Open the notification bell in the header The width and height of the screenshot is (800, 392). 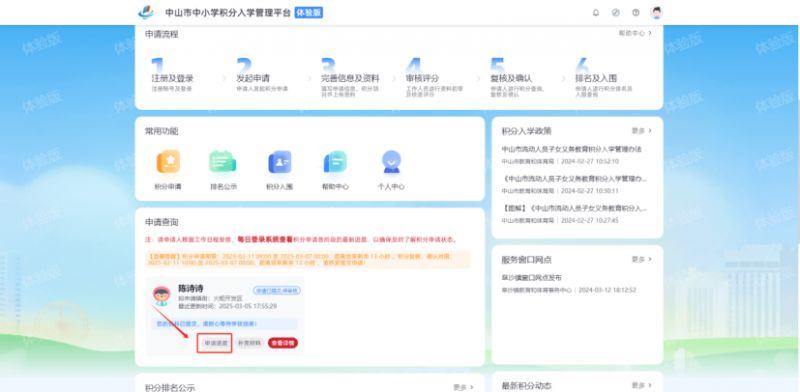pos(596,13)
